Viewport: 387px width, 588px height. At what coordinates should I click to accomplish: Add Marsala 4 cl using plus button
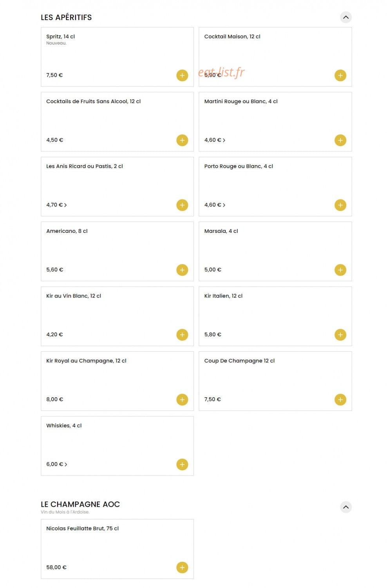(340, 270)
